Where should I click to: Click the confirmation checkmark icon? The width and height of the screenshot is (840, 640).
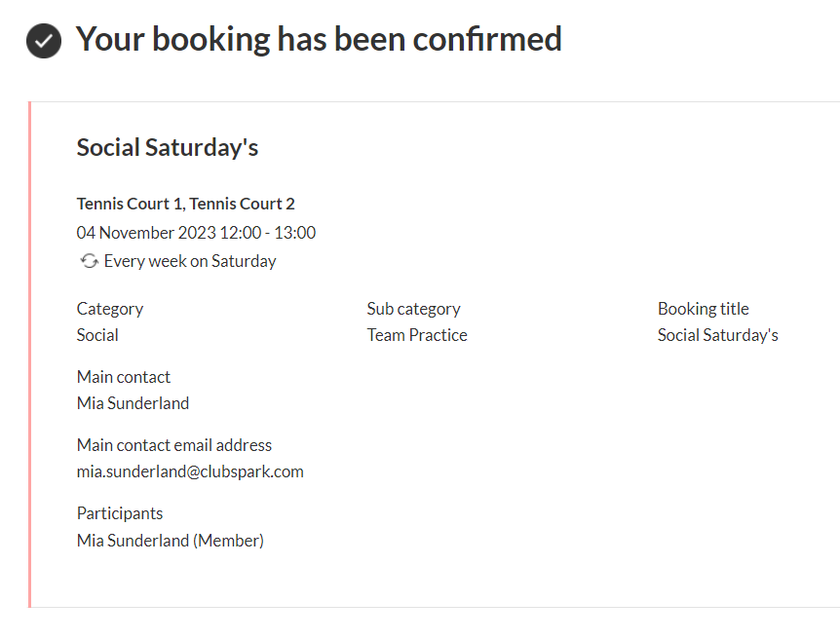pyautogui.click(x=44, y=41)
